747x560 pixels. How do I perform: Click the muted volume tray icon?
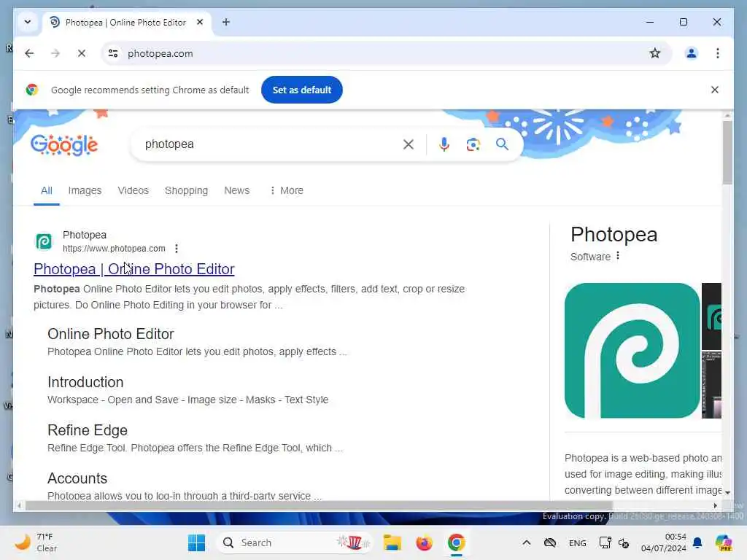coord(624,542)
